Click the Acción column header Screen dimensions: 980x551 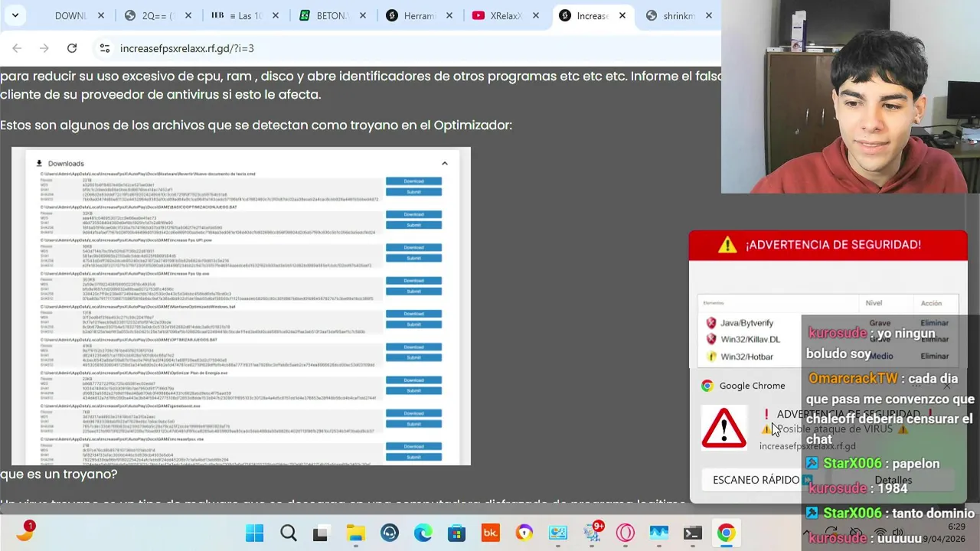tap(931, 303)
